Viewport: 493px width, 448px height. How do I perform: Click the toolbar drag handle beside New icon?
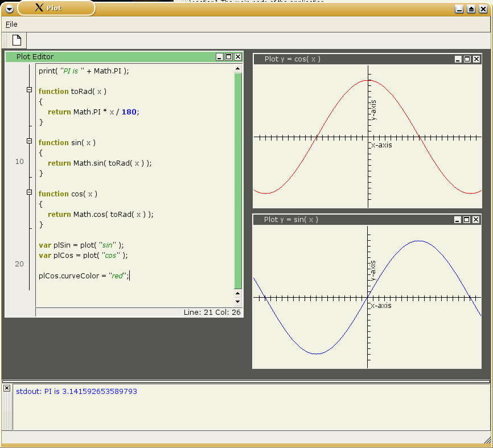5,40
